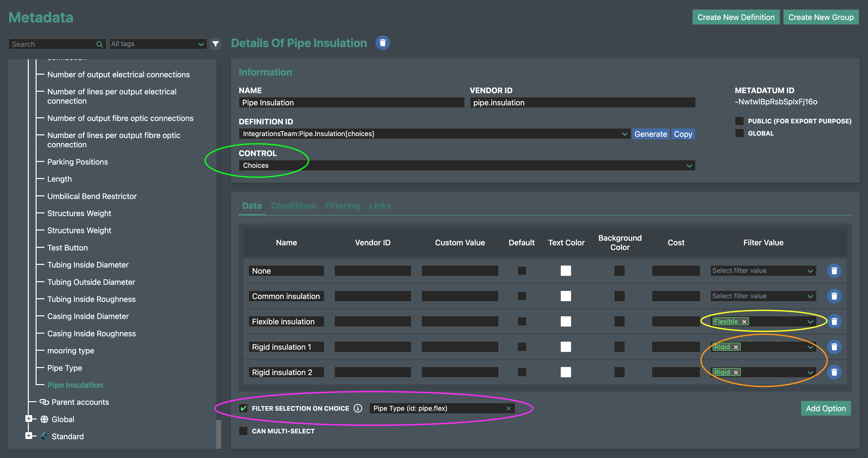This screenshot has width=868, height=458.
Task: Click the Vendor ID pipe.insulation field
Action: click(582, 102)
